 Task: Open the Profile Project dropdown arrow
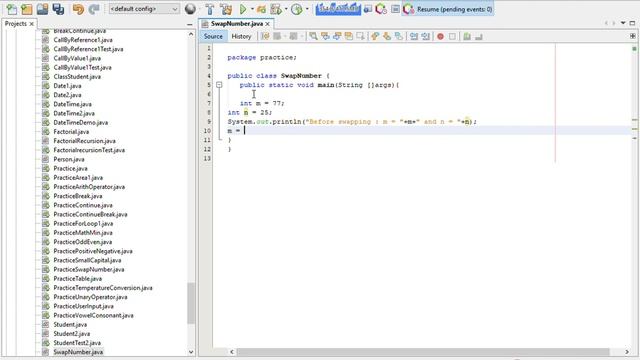286,9
